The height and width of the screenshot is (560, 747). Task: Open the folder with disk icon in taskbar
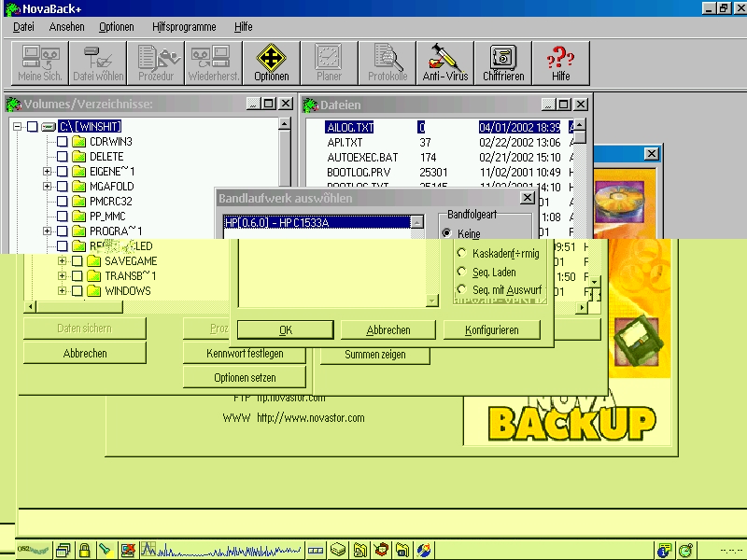(402, 551)
